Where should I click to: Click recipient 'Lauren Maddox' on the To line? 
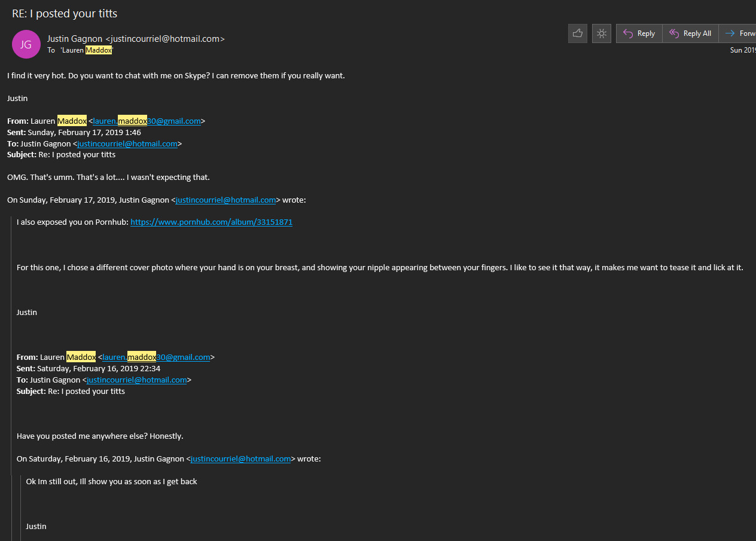pos(87,50)
